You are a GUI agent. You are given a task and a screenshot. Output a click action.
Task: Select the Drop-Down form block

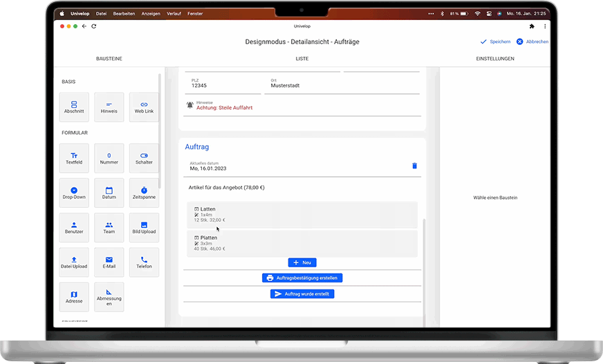coord(74,193)
